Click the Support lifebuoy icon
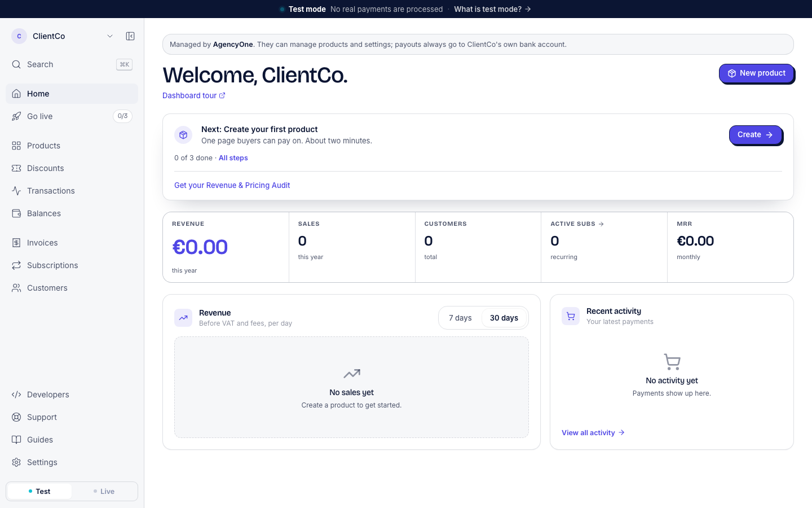 click(16, 417)
